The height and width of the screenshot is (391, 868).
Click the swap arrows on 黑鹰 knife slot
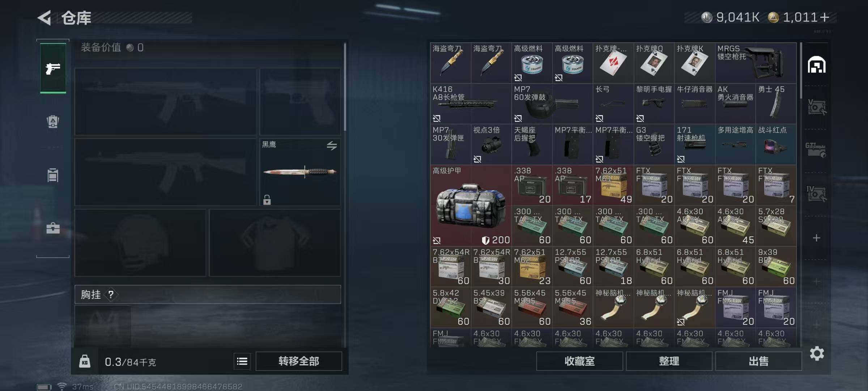click(332, 146)
